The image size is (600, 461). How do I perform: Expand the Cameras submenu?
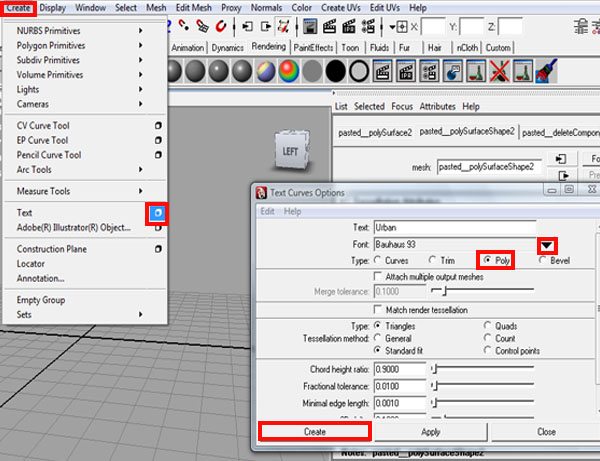pyautogui.click(x=140, y=104)
